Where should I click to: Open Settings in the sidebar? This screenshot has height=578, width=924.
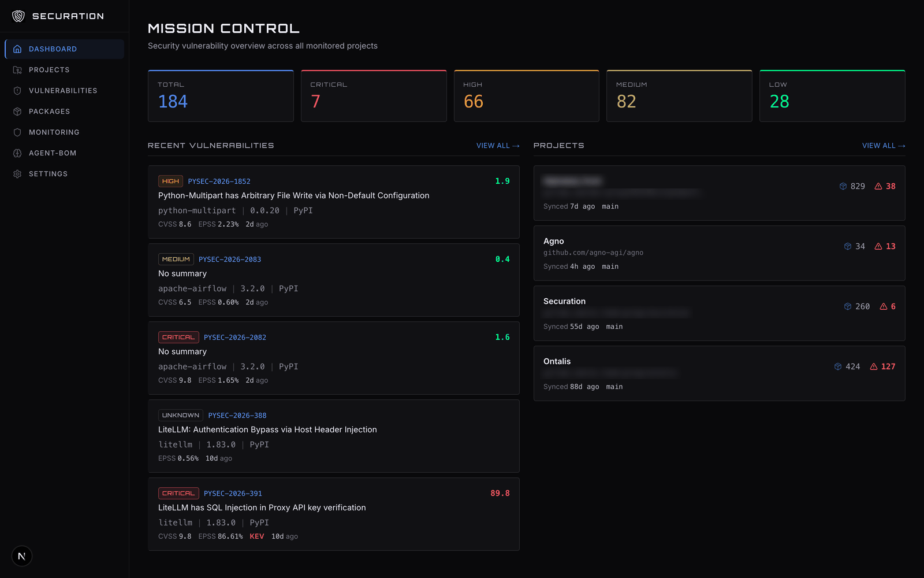pyautogui.click(x=65, y=174)
